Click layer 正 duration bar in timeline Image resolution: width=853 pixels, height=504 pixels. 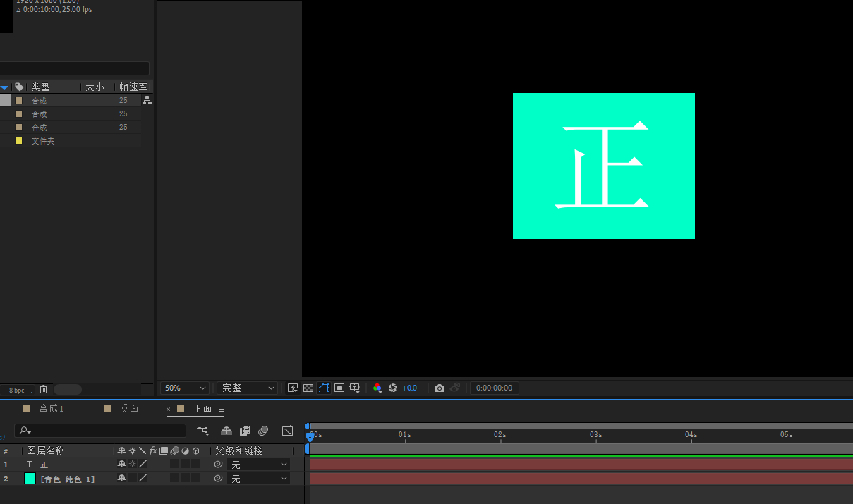tap(581, 465)
